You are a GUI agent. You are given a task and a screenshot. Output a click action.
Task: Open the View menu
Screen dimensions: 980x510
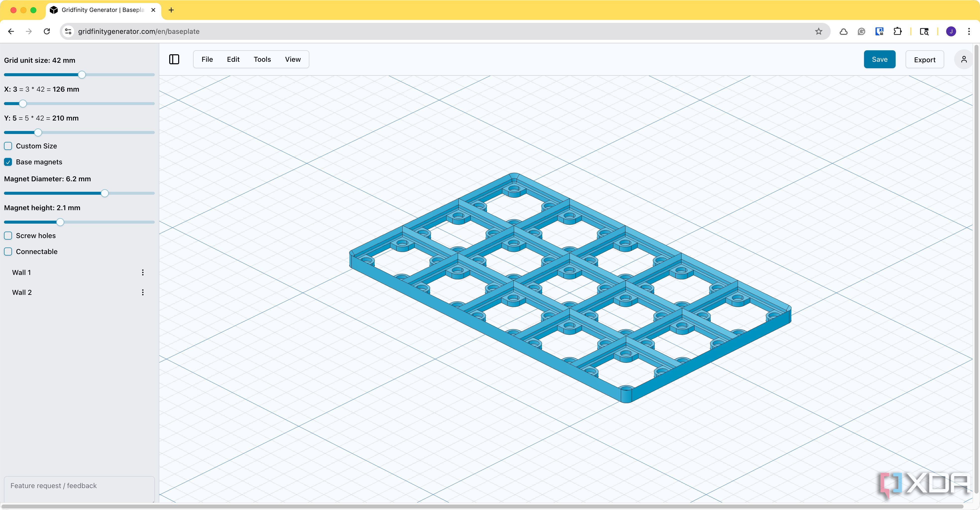coord(293,59)
